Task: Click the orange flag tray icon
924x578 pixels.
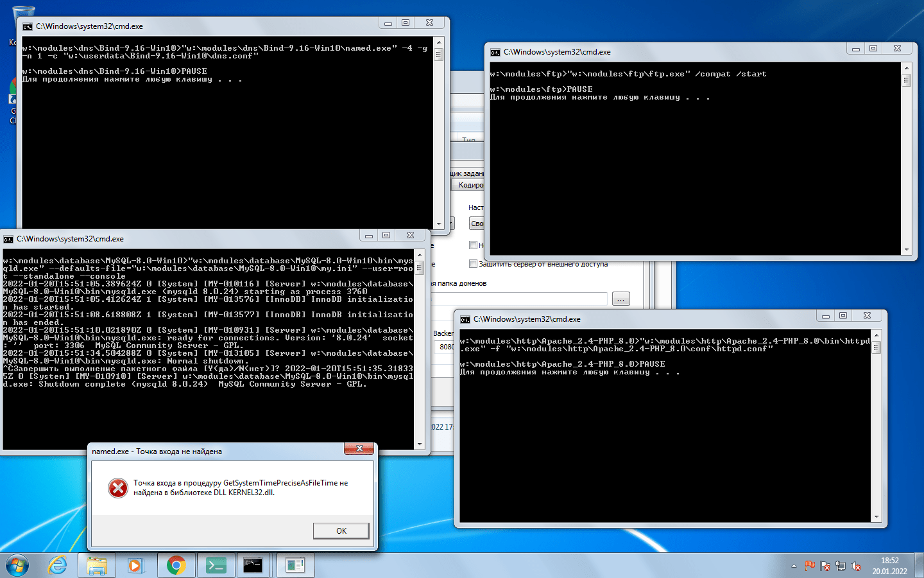Action: click(x=810, y=566)
